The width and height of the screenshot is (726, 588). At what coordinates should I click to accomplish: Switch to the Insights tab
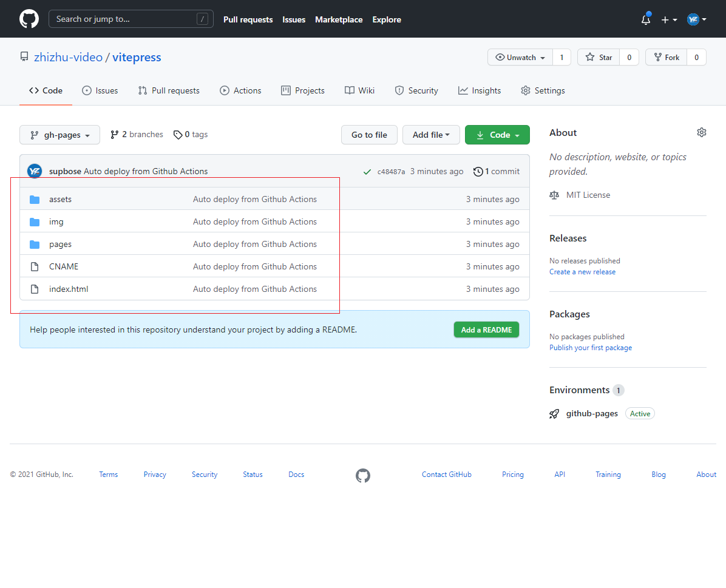(480, 91)
